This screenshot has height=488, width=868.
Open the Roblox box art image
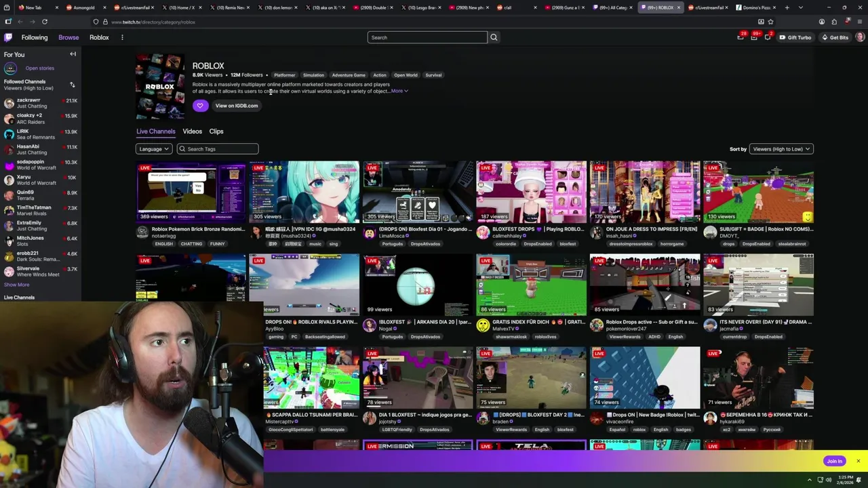159,87
